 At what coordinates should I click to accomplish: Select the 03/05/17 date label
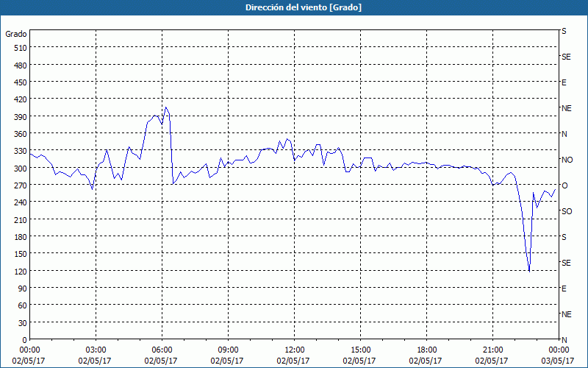(558, 361)
